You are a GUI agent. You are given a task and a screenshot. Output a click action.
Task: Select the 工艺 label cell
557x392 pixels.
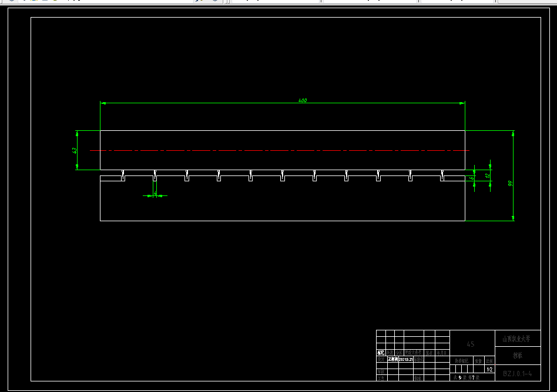point(382,378)
